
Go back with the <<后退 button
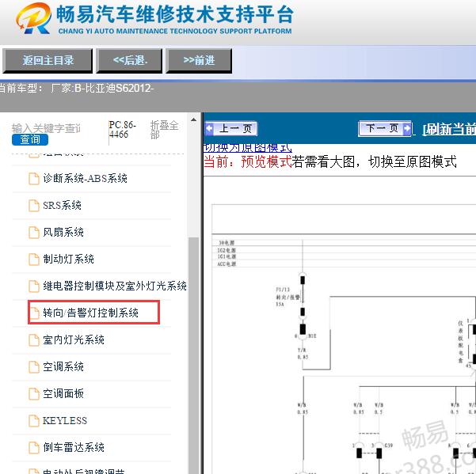129,61
